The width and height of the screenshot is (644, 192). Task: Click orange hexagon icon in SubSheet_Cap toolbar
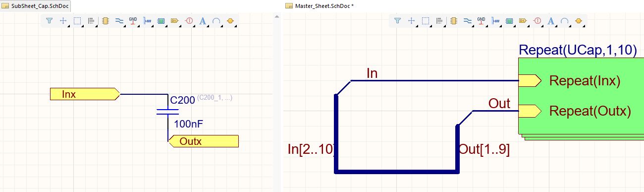click(x=230, y=21)
